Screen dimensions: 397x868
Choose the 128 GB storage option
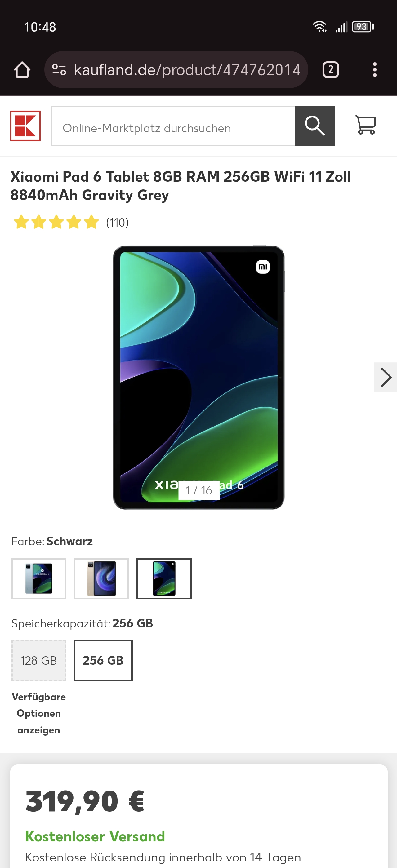click(39, 660)
